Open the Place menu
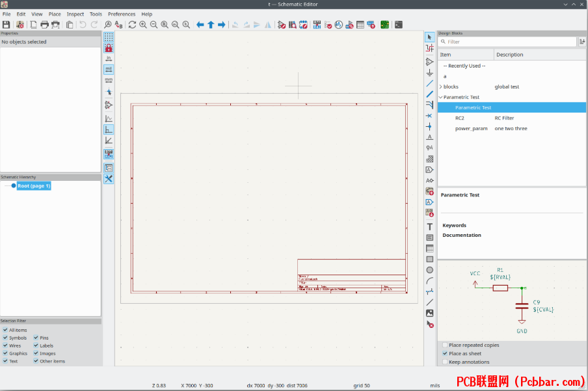Viewport: 588px width, 391px height. coord(55,14)
